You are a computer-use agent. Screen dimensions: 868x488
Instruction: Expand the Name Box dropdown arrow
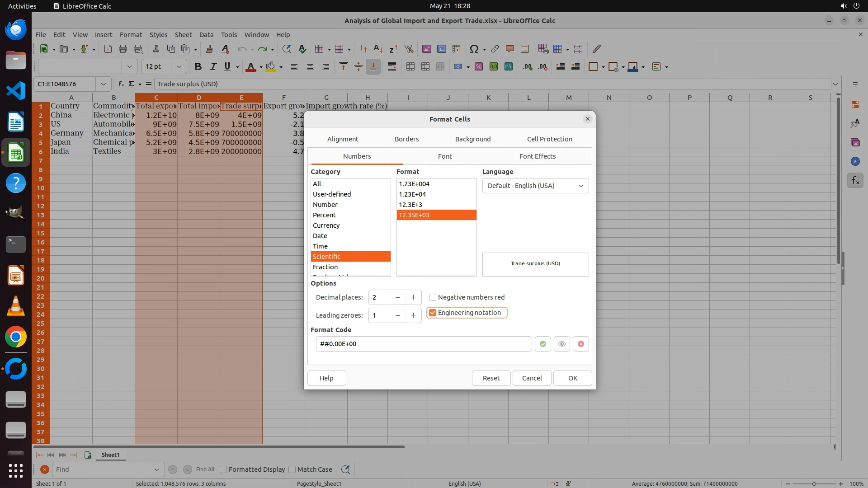coord(103,84)
